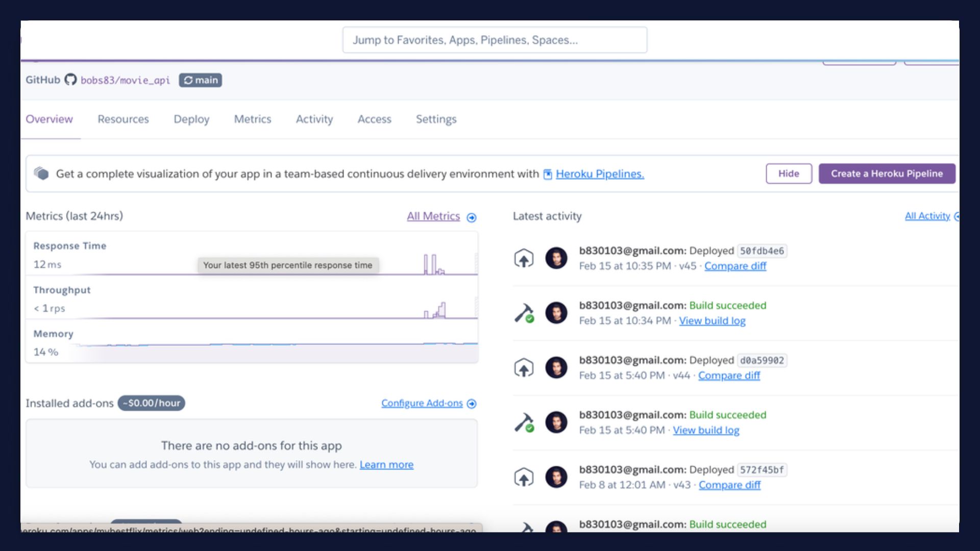The image size is (980, 551).
Task: Click the build succeeded icon Feb 15 10:34
Action: (524, 312)
